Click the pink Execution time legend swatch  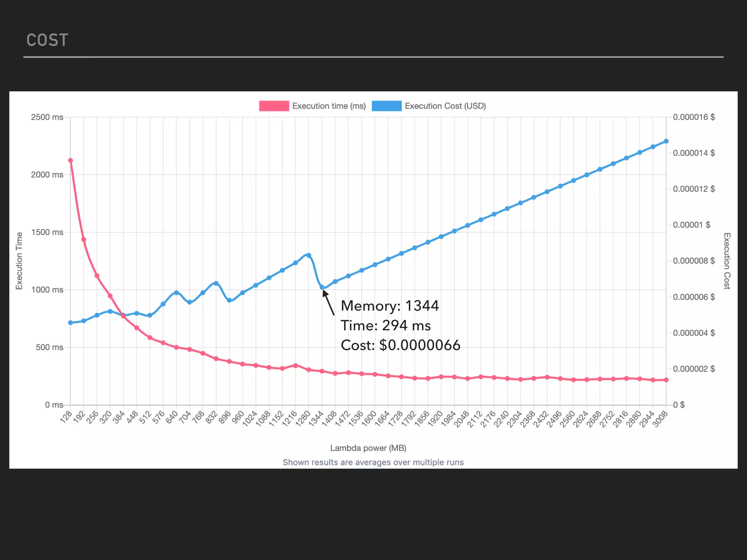pyautogui.click(x=274, y=106)
